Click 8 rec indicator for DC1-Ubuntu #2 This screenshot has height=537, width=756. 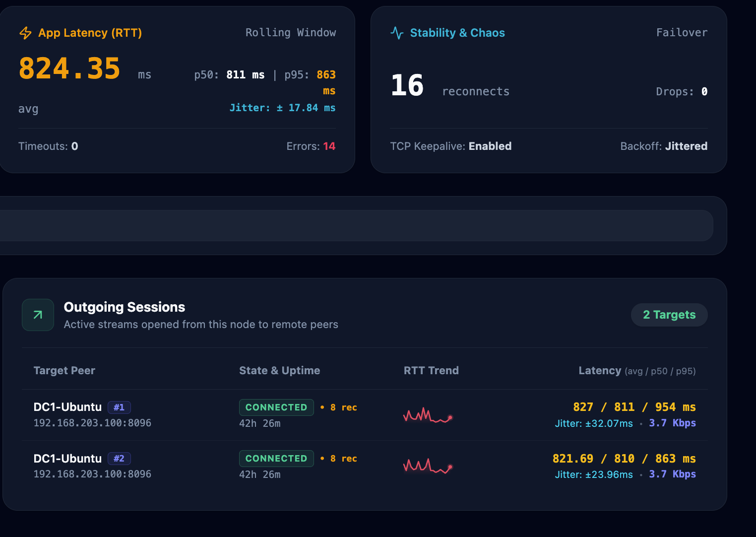tap(339, 459)
